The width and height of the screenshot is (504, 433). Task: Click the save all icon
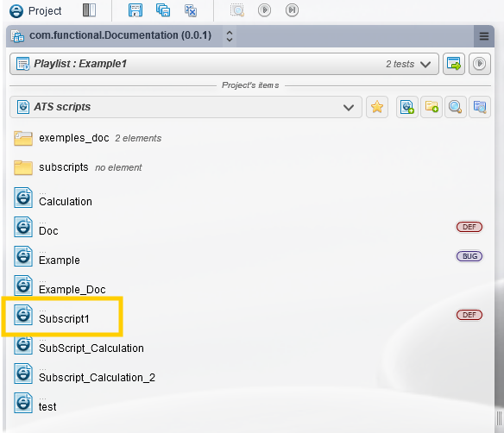(x=163, y=10)
